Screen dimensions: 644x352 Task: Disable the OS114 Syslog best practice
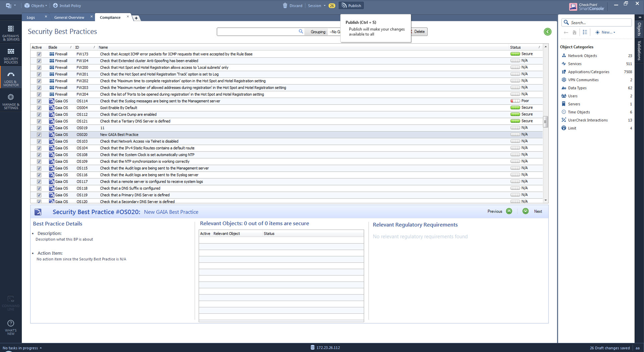[39, 101]
